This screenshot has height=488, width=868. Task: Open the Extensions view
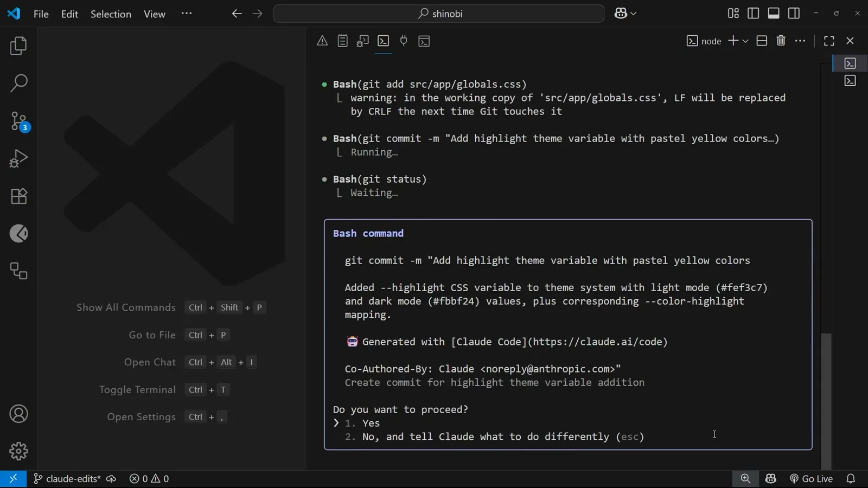click(x=18, y=196)
